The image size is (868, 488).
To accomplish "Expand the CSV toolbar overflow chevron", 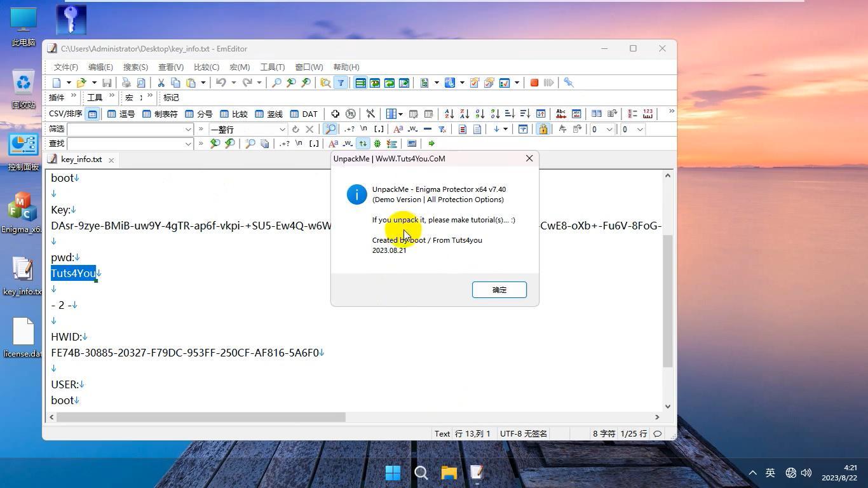I will pos(672,112).
